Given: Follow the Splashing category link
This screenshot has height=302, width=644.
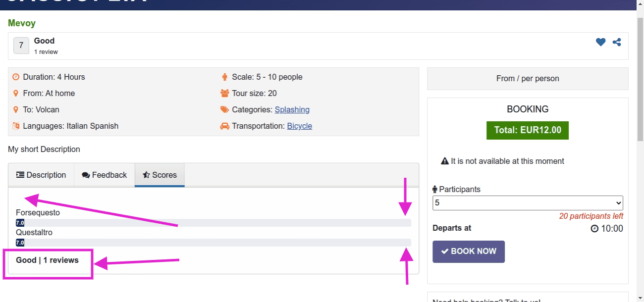Looking at the screenshot, I should pyautogui.click(x=292, y=110).
